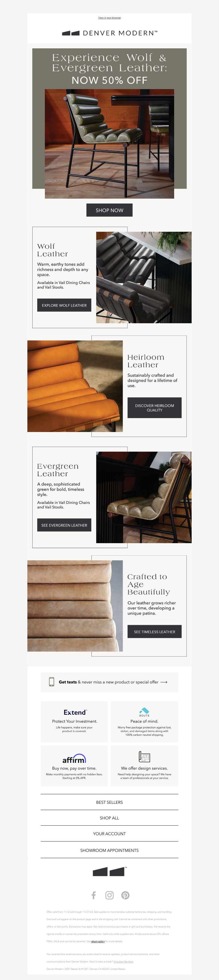This screenshot has width=219, height=980.
Task: Click the Route package protection icon
Action: 144,711
